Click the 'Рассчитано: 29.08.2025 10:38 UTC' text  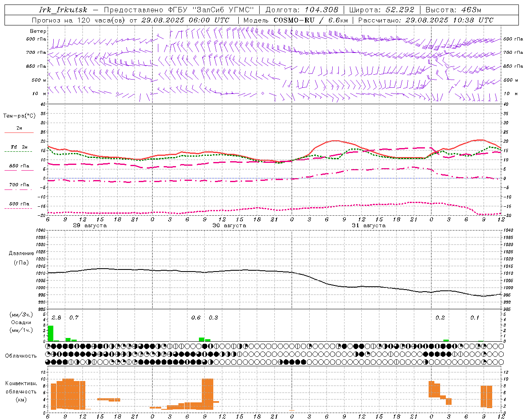[426, 20]
